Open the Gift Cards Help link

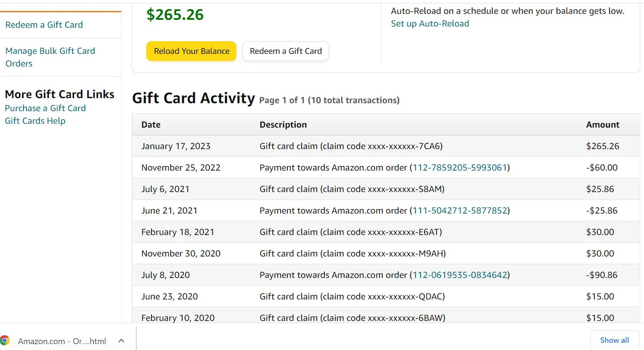(x=35, y=121)
